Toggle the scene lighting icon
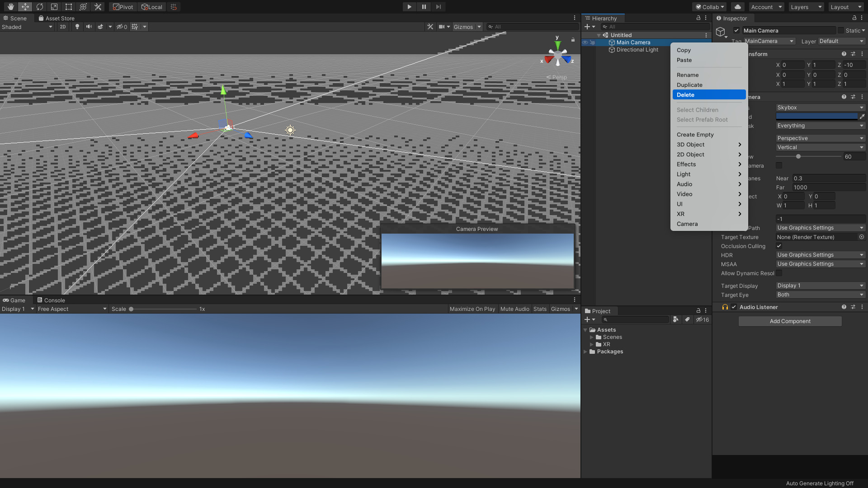 point(77,27)
